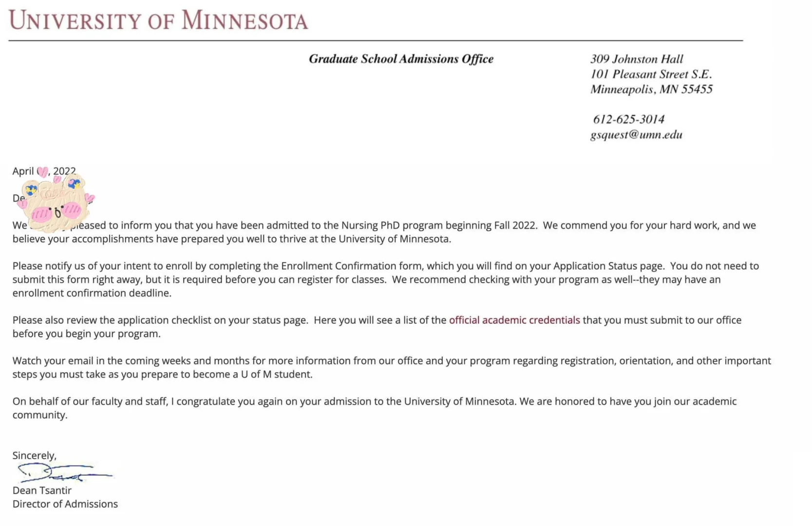
Task: Click the 101 Pleasant Street S.E. line
Action: [x=651, y=74]
